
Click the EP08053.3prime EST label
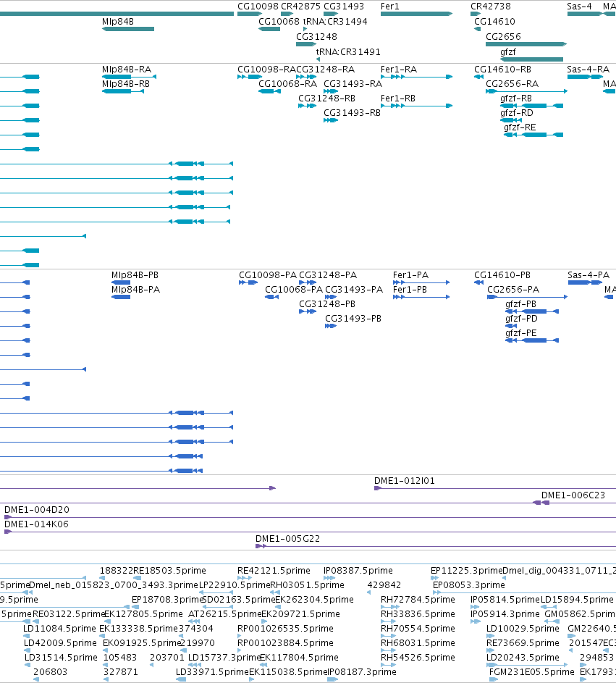(469, 585)
